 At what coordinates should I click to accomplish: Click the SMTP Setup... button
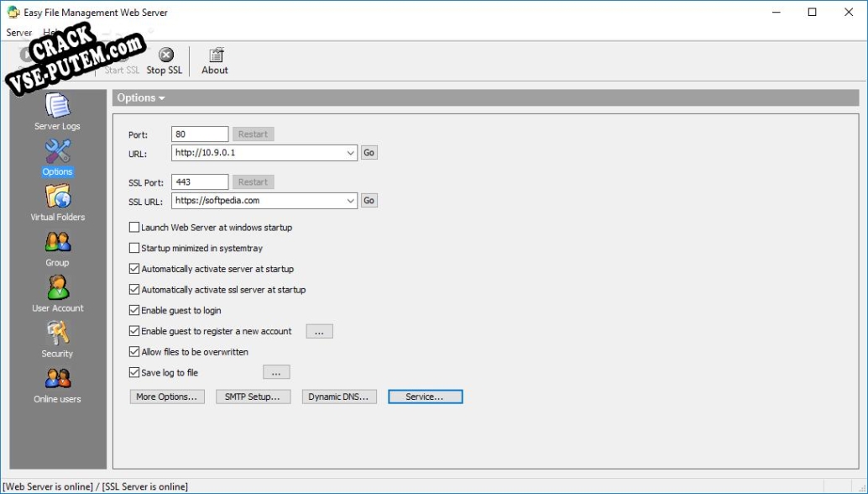(x=253, y=397)
